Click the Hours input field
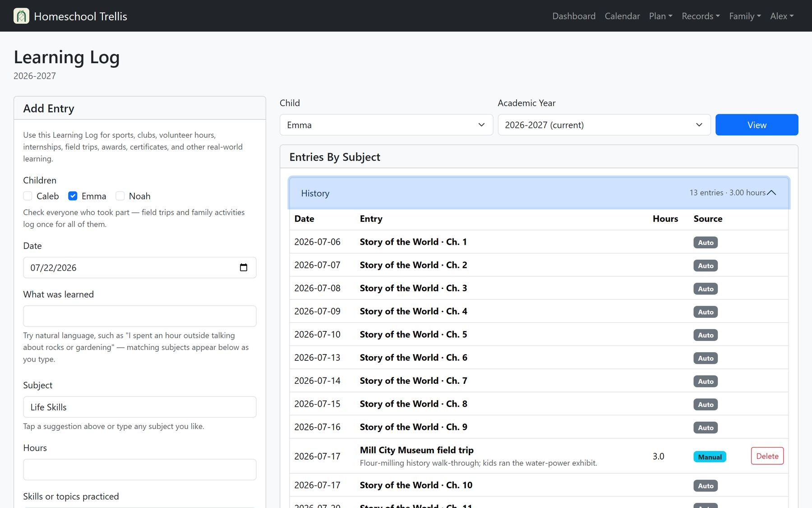This screenshot has width=812, height=508. [x=139, y=470]
